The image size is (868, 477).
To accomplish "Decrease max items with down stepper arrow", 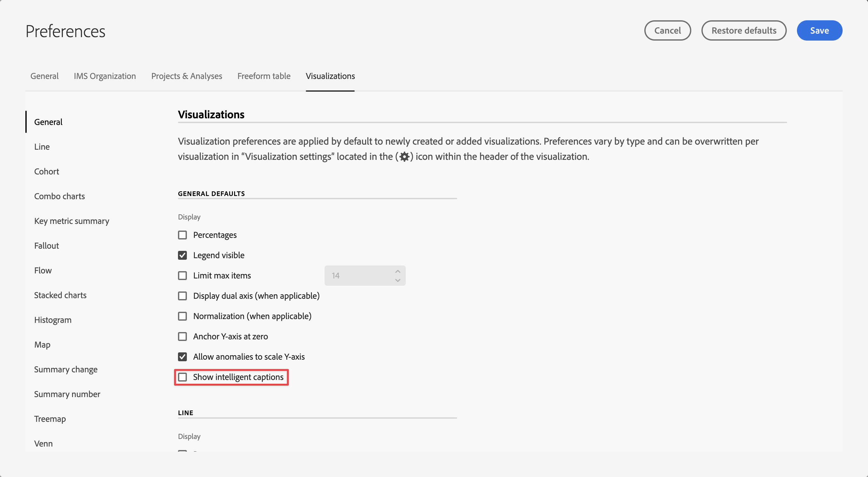I will [398, 280].
